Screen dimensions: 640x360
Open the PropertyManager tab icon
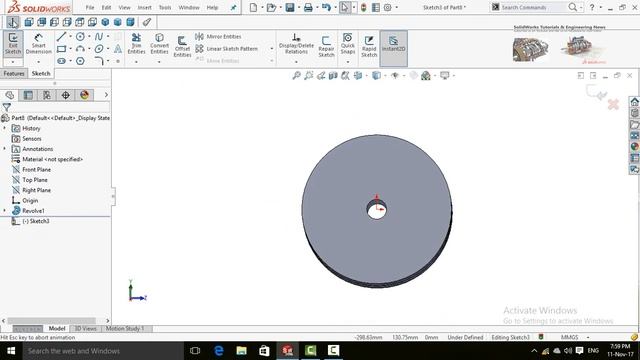28,95
